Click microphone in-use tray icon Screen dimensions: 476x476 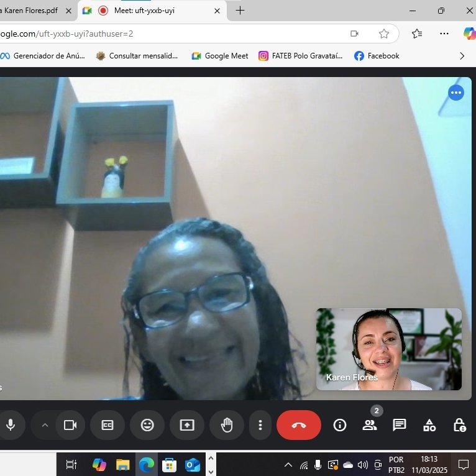click(318, 464)
